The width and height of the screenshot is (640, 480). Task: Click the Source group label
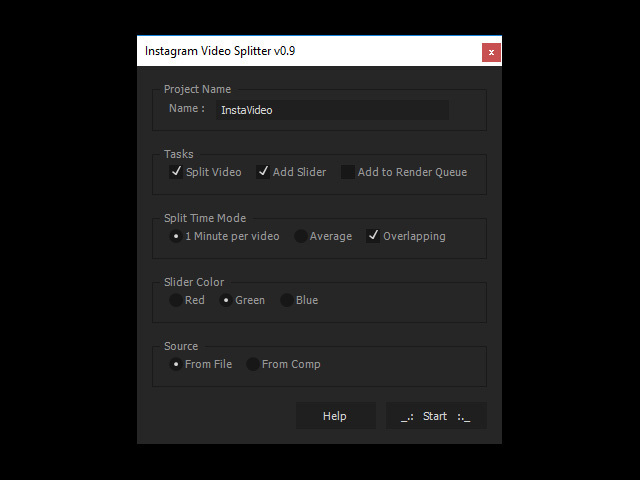pos(181,346)
